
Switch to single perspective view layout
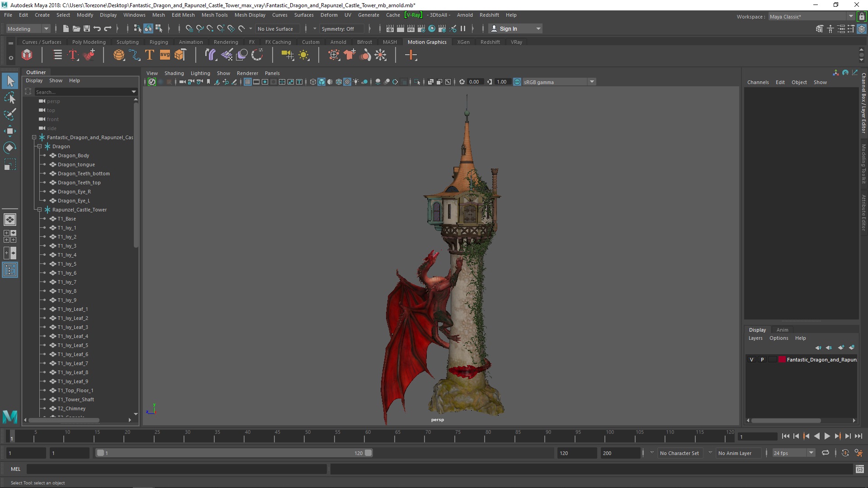coord(10,220)
